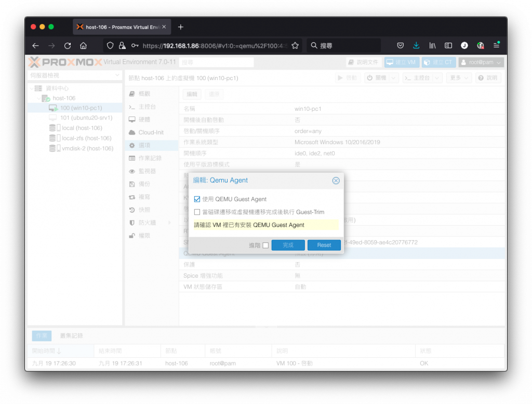Image resolution: width=532 pixels, height=404 pixels.
Task: Open the 作業記錄 task history menu item
Action: (151, 158)
